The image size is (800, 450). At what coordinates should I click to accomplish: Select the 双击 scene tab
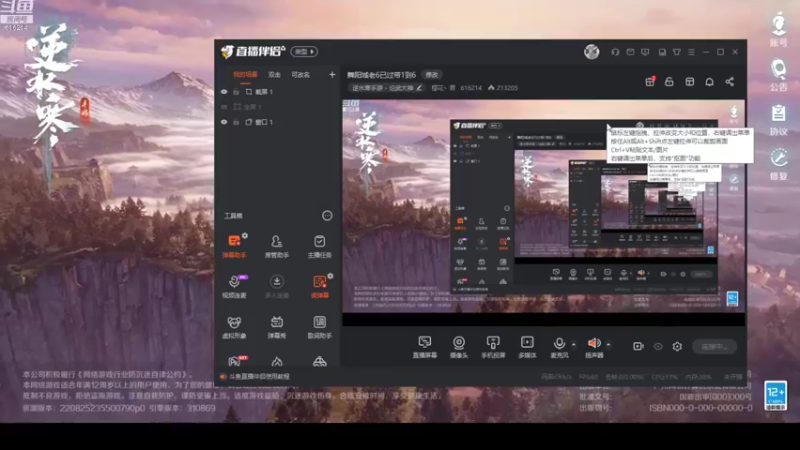[x=274, y=74]
